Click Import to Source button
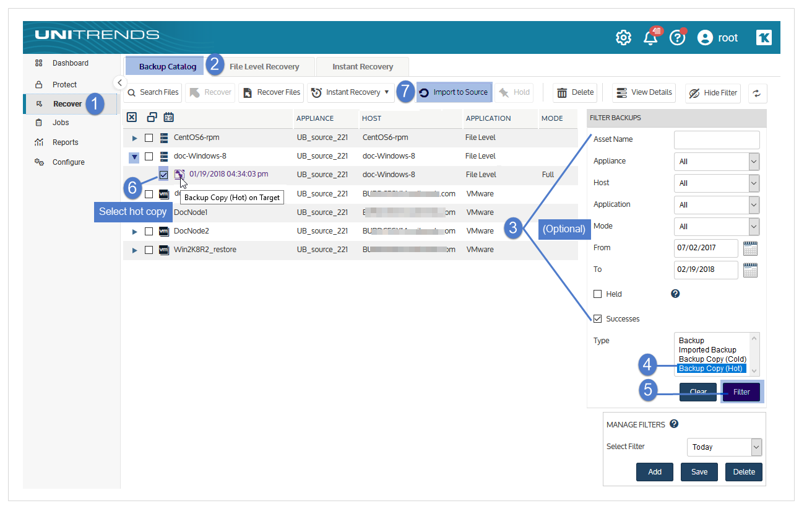Image resolution: width=812 pixels, height=516 pixels. click(454, 92)
